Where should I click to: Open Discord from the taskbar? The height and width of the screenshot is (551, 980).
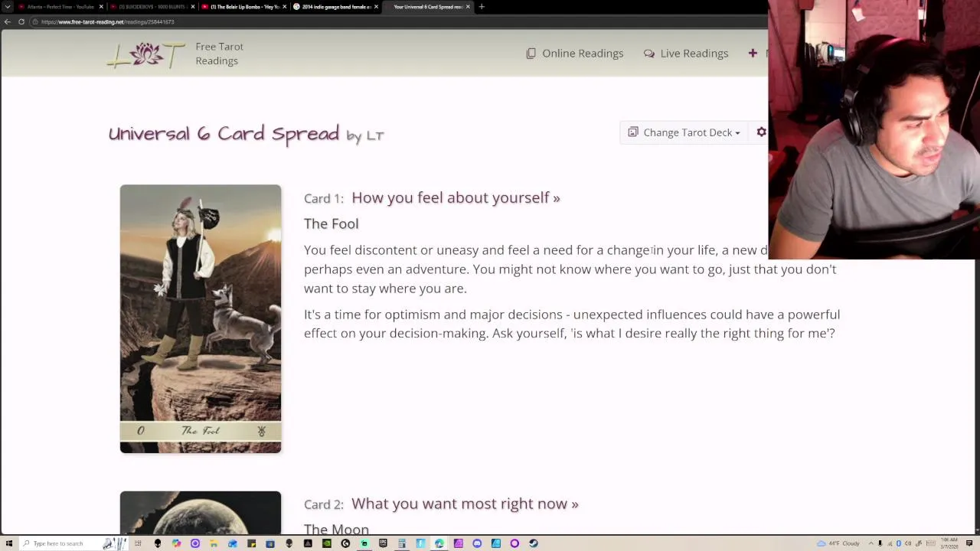(477, 543)
